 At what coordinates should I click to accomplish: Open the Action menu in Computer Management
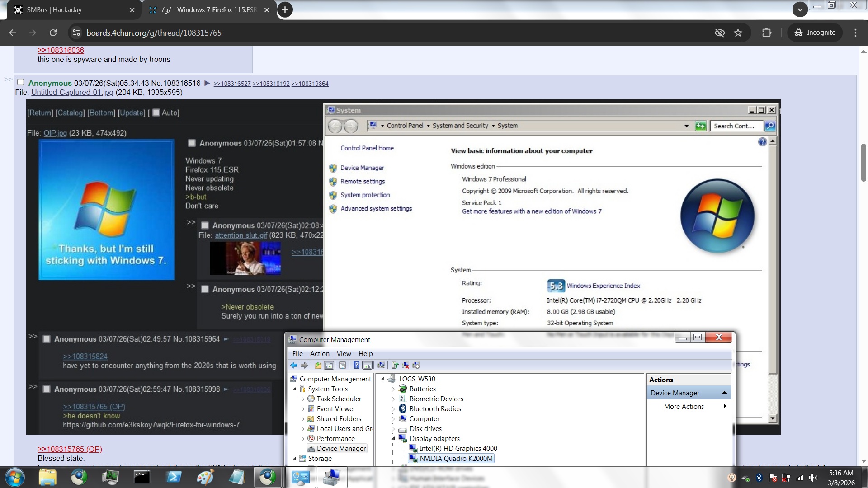click(319, 354)
